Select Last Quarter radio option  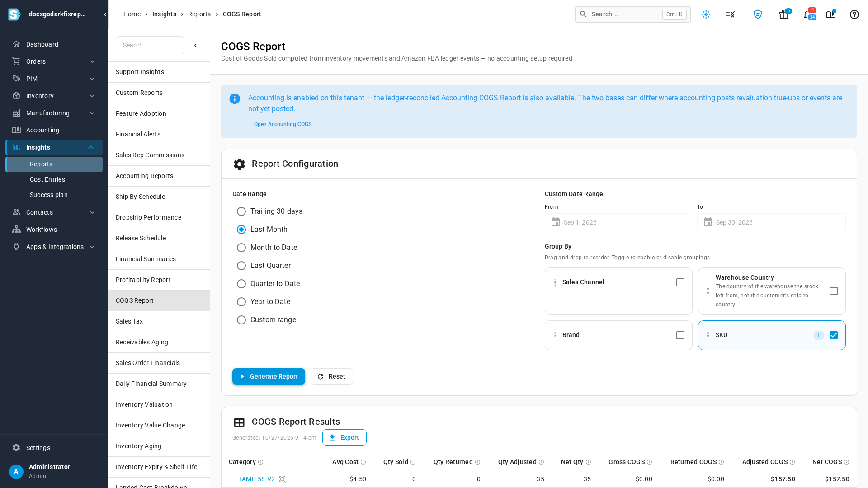(x=241, y=266)
